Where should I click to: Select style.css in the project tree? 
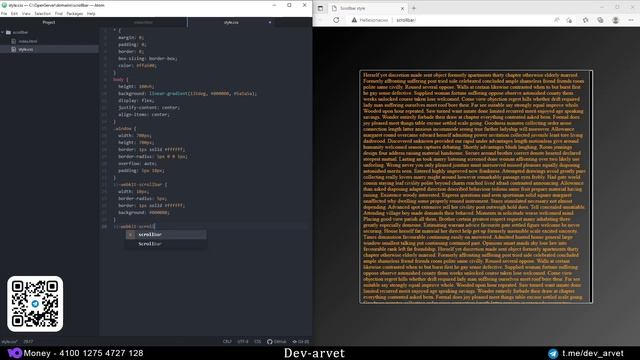(x=25, y=49)
